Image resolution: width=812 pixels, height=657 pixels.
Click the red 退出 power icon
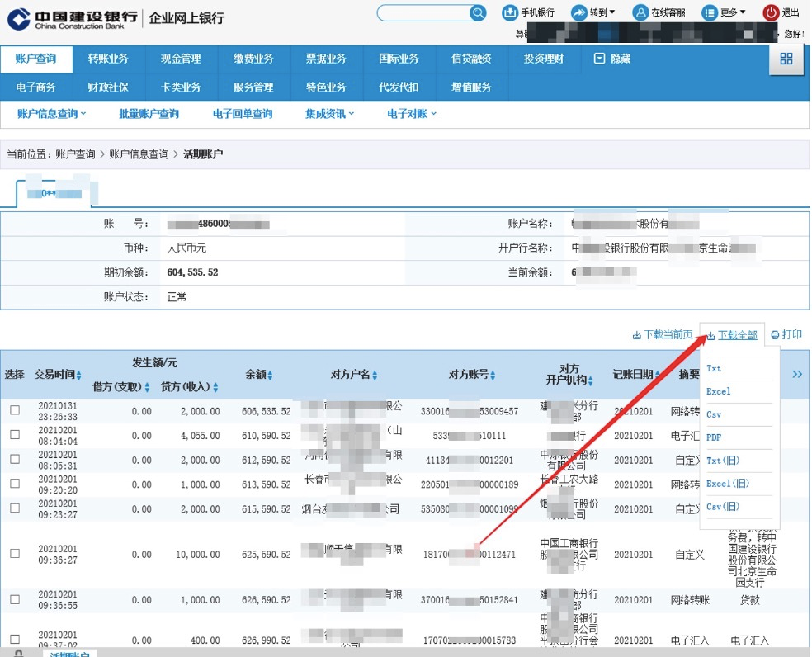click(x=771, y=12)
